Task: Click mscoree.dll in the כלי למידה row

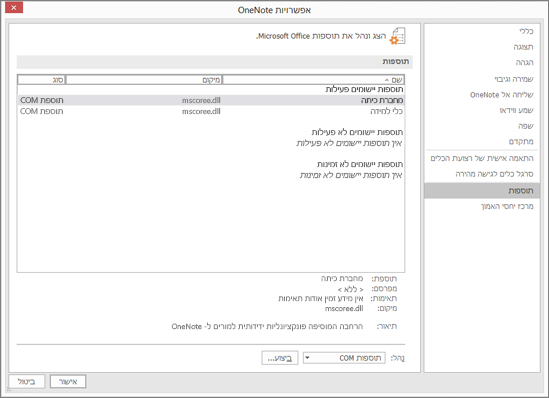Action: pos(201,111)
